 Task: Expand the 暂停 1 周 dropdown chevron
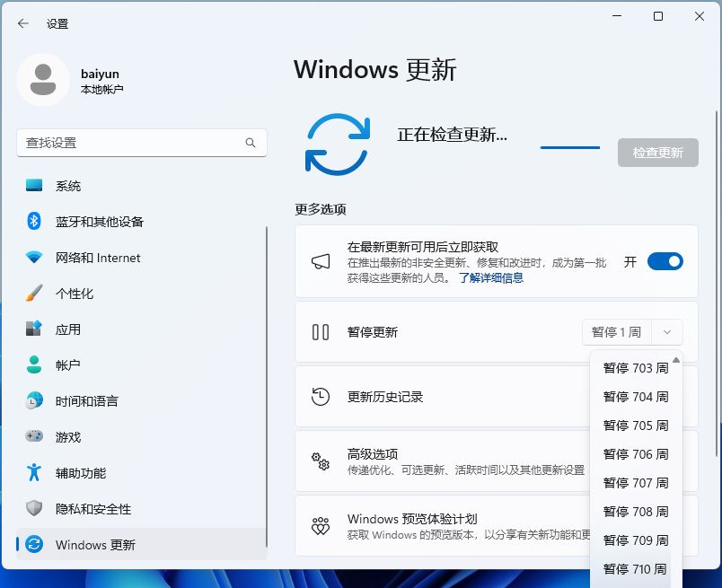pyautogui.click(x=666, y=332)
